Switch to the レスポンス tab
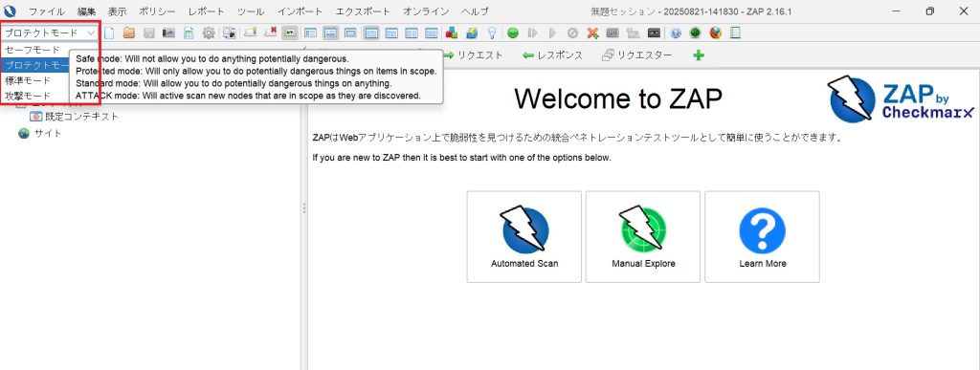The width and height of the screenshot is (980, 370). (552, 55)
